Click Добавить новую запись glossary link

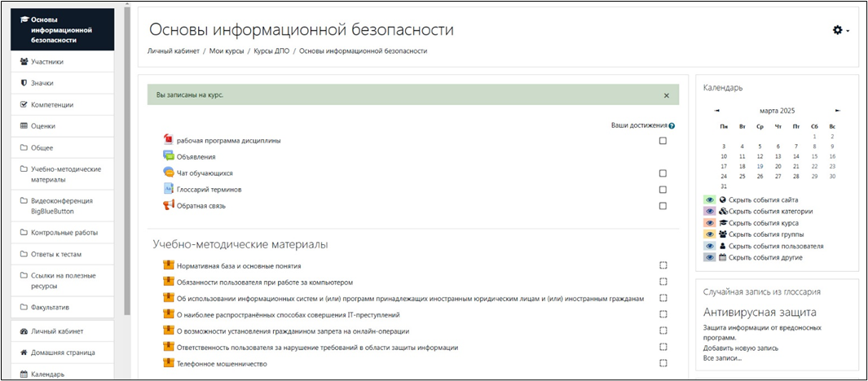pos(740,348)
